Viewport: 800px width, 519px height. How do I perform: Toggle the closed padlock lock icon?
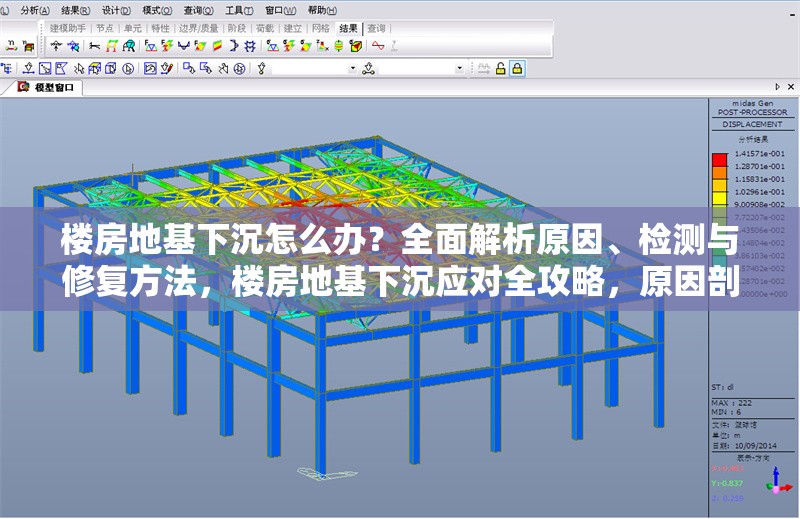(x=517, y=68)
